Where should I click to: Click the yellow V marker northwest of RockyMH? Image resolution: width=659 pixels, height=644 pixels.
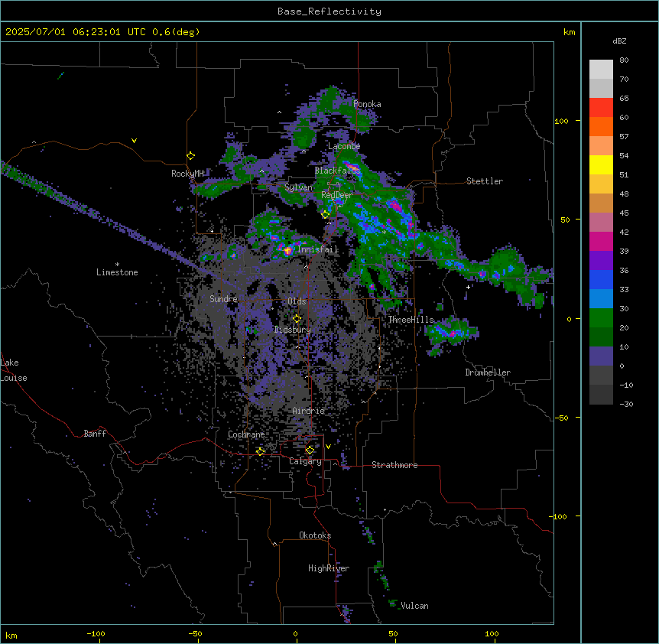[x=134, y=141]
